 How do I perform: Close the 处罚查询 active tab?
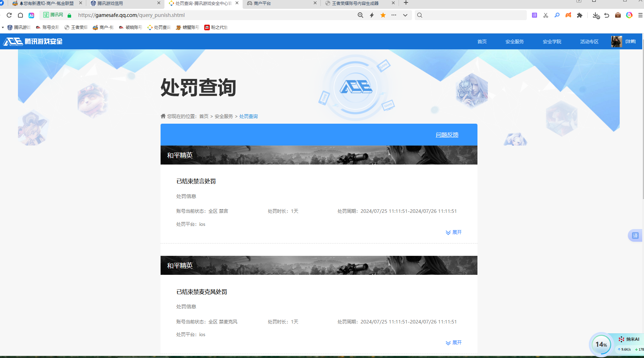(x=237, y=3)
